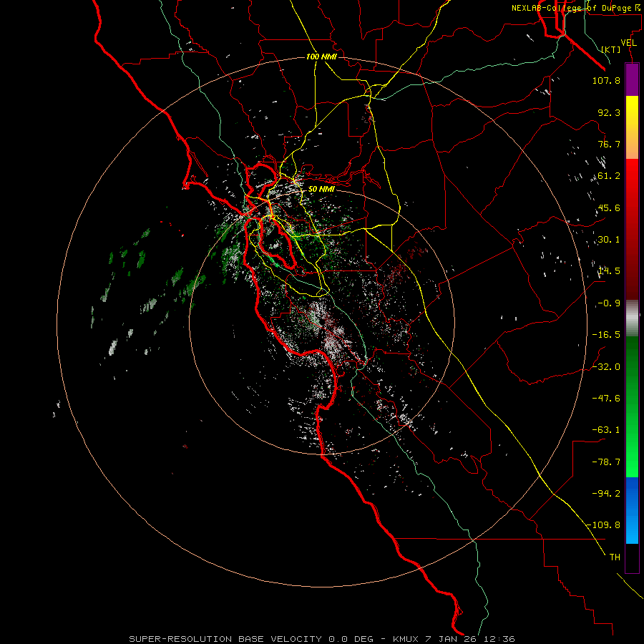Click the 107.8 velocity scale value
Screen dimensions: 644x644
[x=606, y=80]
